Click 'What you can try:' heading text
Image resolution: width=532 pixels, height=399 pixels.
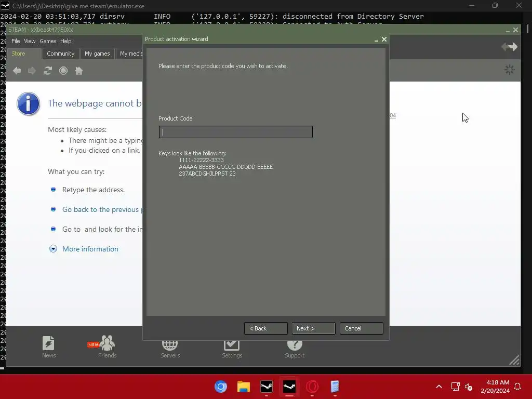(x=76, y=171)
